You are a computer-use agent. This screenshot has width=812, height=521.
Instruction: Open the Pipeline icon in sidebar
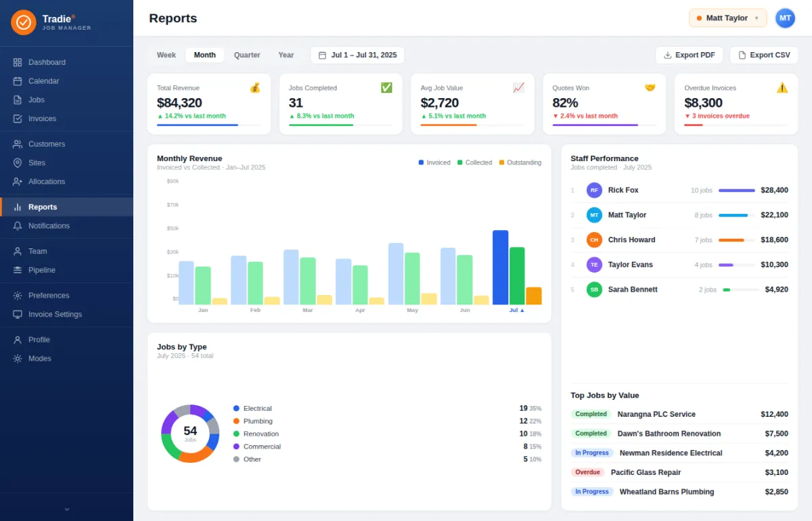pos(18,270)
